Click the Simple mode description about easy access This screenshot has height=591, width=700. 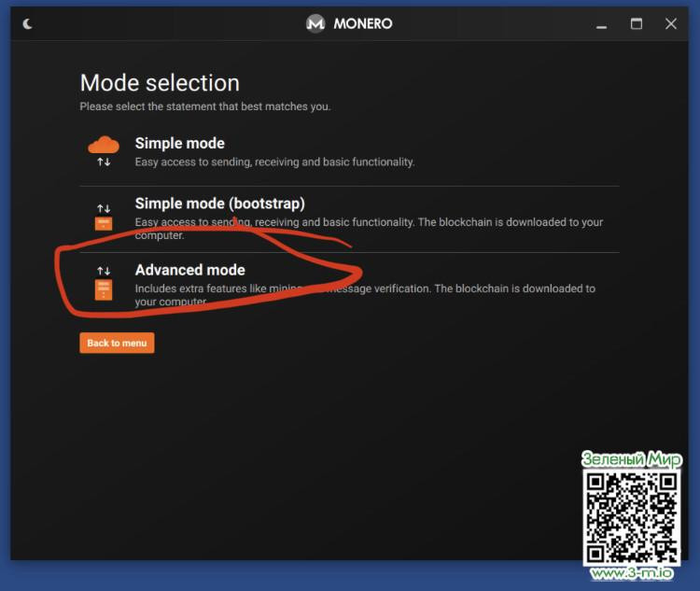[x=274, y=162]
